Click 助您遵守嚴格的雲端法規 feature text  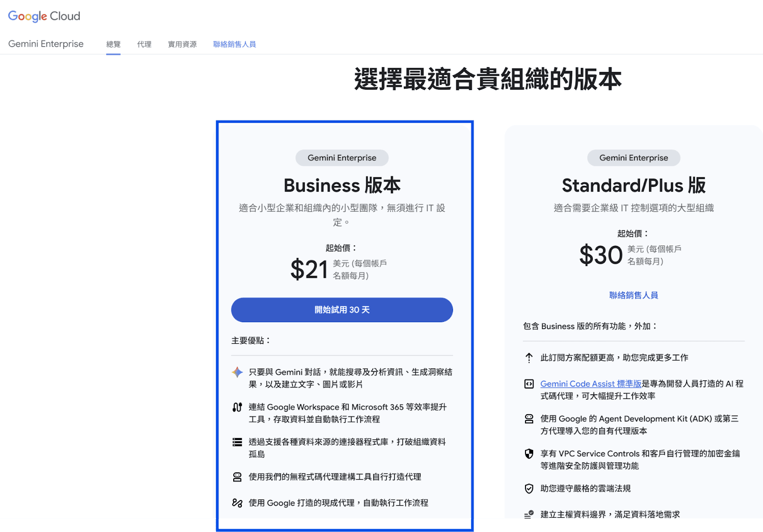(x=586, y=489)
